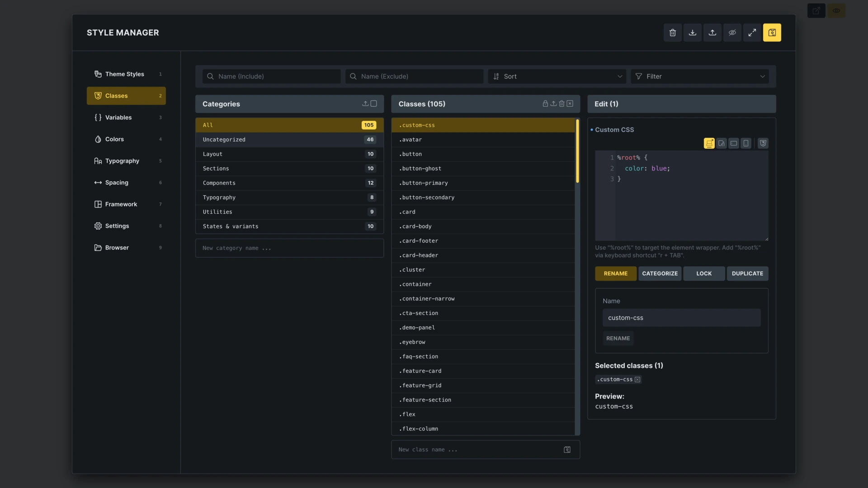Screen dimensions: 868x488
Task: Click the trash icon in the Style Manager header
Action: coord(672,33)
